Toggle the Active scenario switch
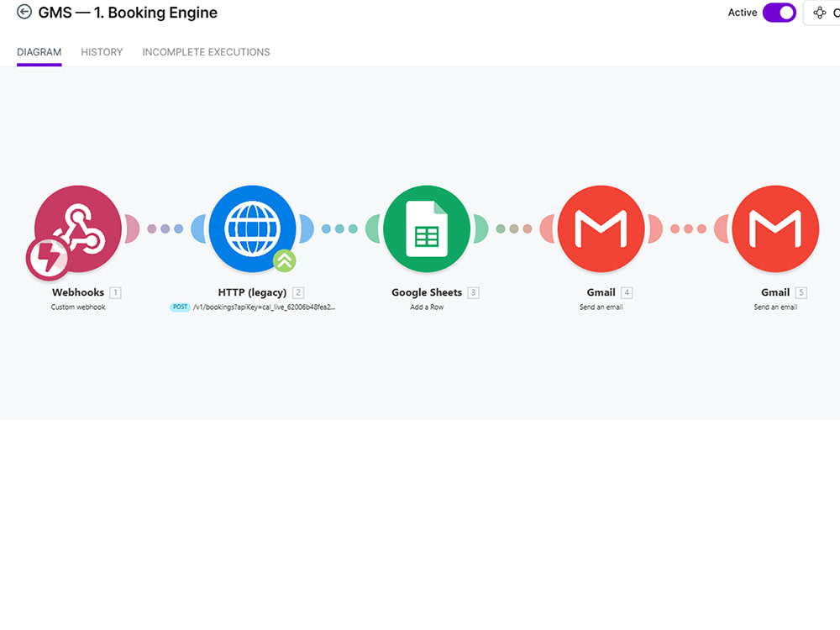 pos(780,13)
